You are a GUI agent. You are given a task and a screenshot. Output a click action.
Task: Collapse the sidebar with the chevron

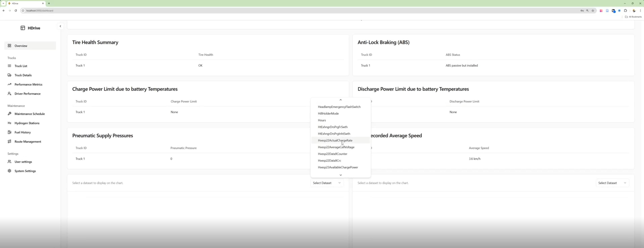[60, 26]
